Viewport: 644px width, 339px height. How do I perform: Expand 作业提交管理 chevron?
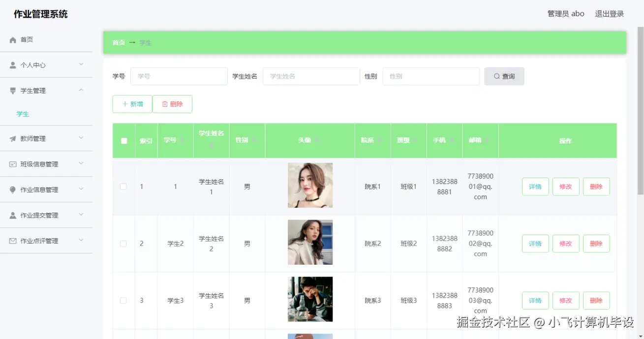point(81,215)
